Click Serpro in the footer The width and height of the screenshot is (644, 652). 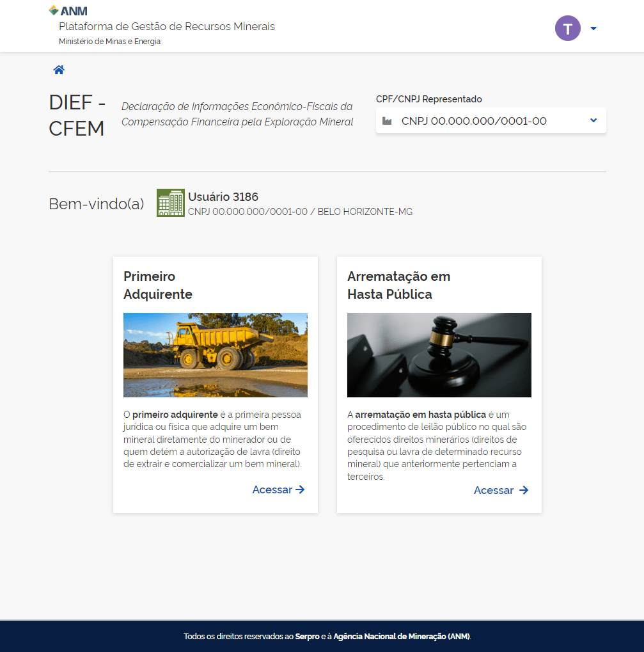pyautogui.click(x=308, y=637)
